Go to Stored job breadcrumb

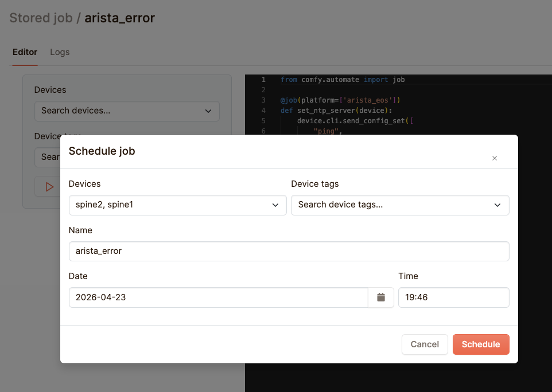(x=40, y=18)
